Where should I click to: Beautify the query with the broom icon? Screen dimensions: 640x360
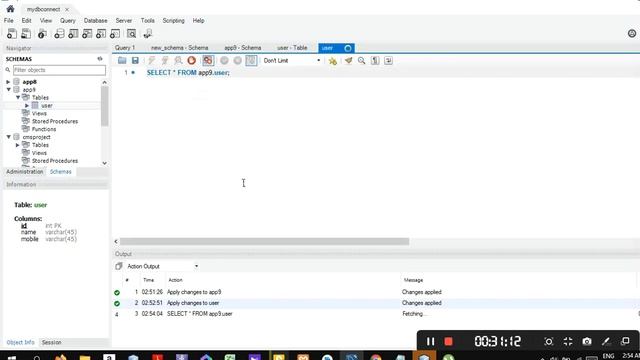point(348,60)
